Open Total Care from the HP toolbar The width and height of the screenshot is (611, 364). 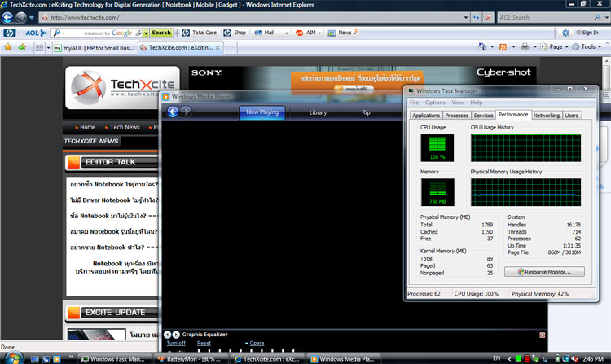click(199, 33)
